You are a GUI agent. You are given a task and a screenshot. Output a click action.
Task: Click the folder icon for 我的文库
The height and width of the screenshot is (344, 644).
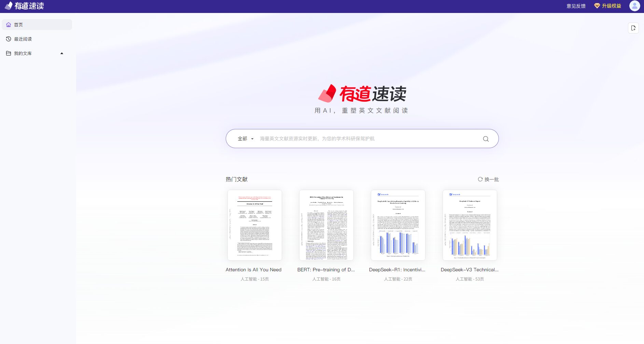tap(9, 53)
